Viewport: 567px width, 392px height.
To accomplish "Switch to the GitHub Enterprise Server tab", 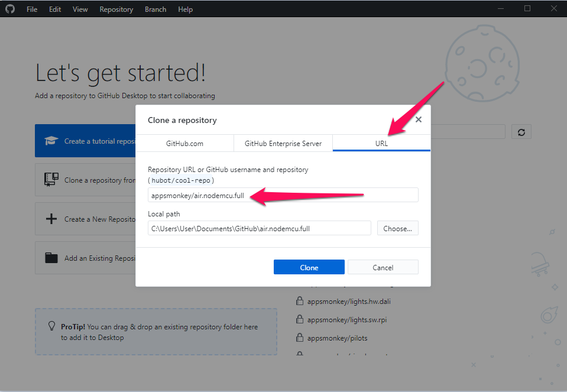I will (x=283, y=144).
